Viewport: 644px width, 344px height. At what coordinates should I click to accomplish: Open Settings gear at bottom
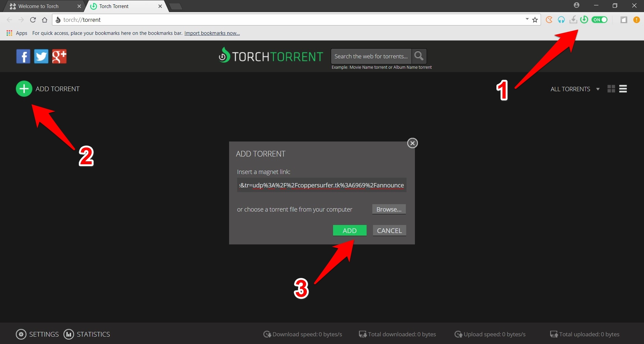click(x=21, y=334)
